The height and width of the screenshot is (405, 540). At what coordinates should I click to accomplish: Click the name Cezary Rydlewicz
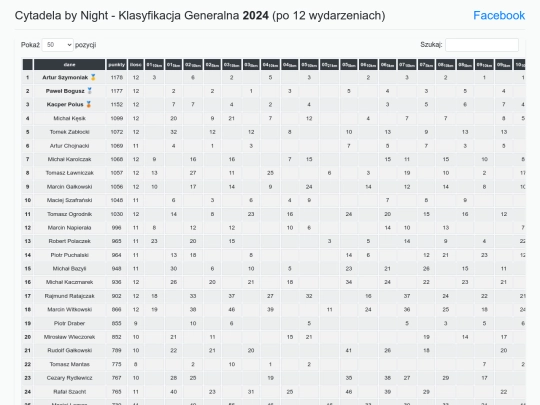(70, 378)
